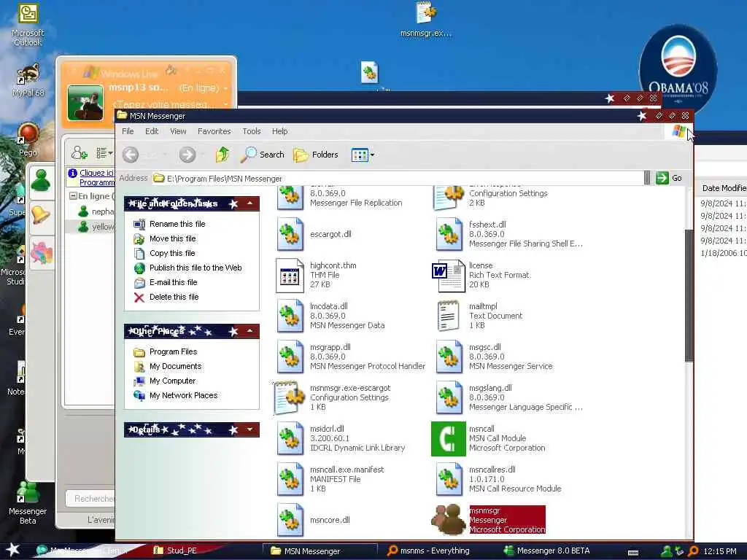Select the msncore.dll file icon
Viewport: 747px width, 560px height.
tap(290, 520)
